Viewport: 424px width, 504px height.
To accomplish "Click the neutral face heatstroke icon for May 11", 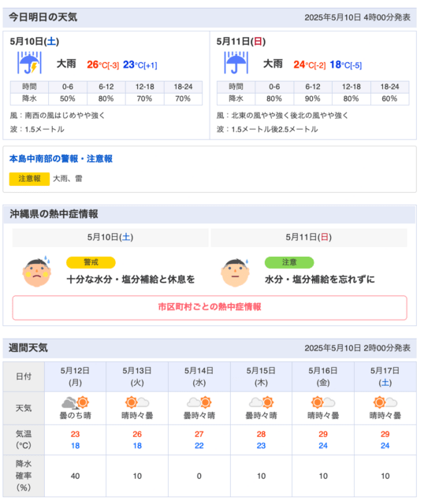I will pos(235,272).
